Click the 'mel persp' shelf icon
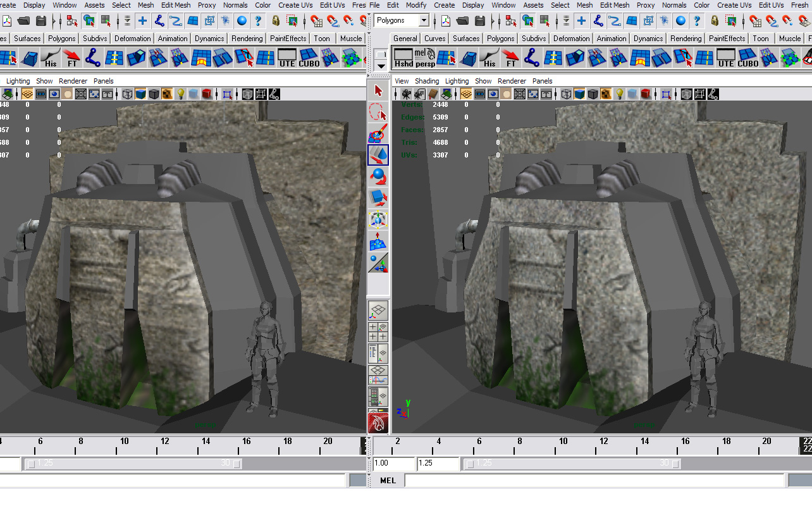This screenshot has width=812, height=506. (x=424, y=58)
